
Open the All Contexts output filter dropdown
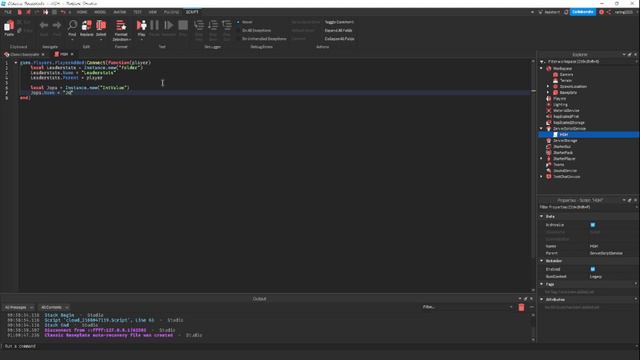(x=54, y=307)
